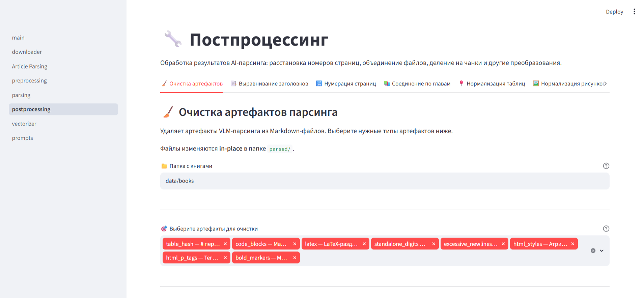The height and width of the screenshot is (298, 644).
Task: Navigate to the parsing page
Action: 63,95
